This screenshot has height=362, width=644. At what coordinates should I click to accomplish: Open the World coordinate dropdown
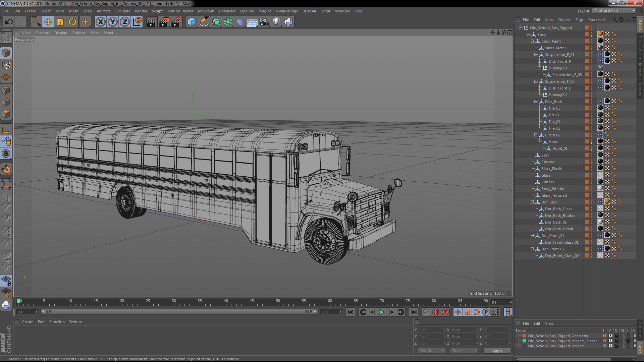click(x=432, y=351)
